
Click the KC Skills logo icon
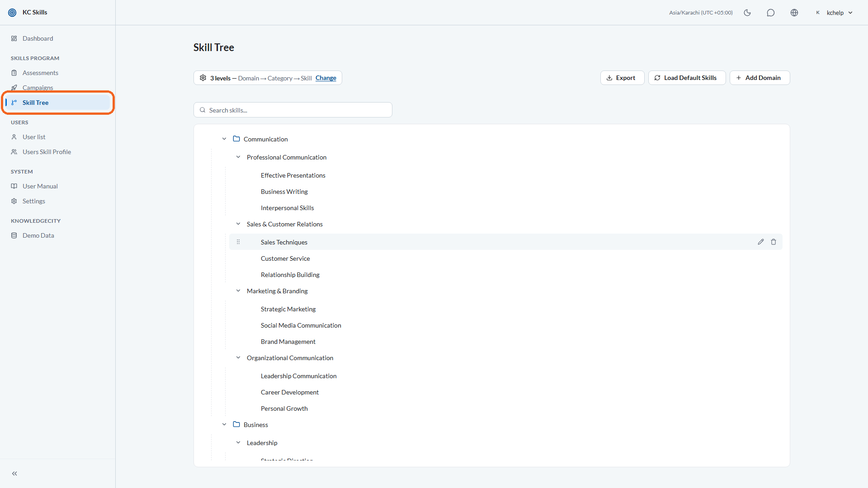pyautogui.click(x=12, y=13)
